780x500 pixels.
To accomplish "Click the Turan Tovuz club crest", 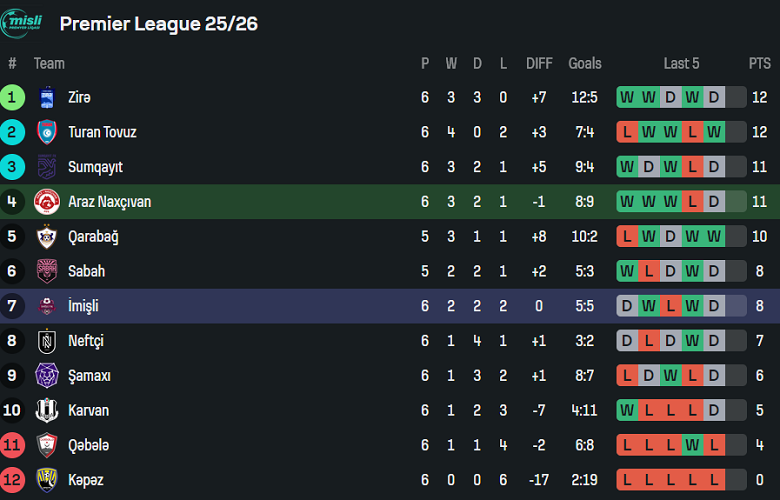I will (x=47, y=132).
